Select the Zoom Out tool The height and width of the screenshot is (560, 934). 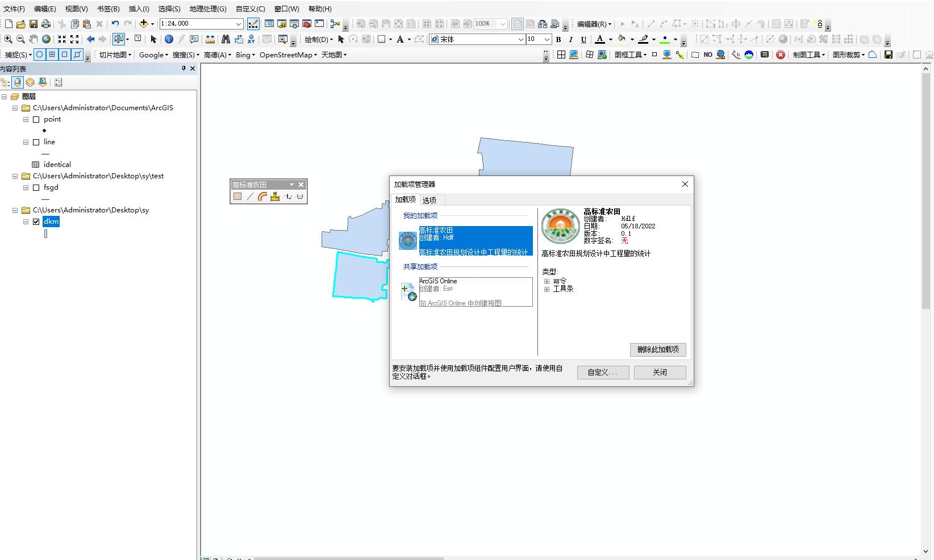point(20,39)
